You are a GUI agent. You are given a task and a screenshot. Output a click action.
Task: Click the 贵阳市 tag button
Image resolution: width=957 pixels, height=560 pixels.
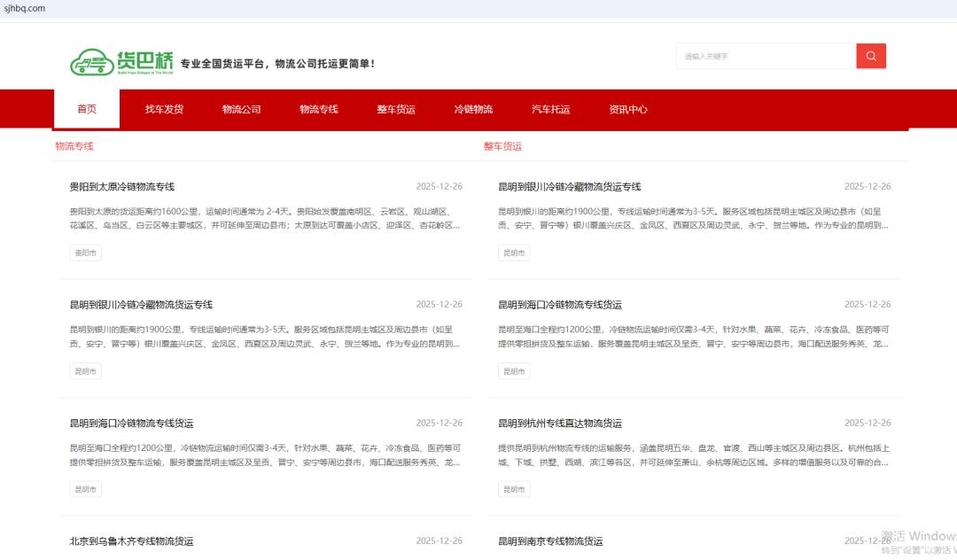(86, 253)
